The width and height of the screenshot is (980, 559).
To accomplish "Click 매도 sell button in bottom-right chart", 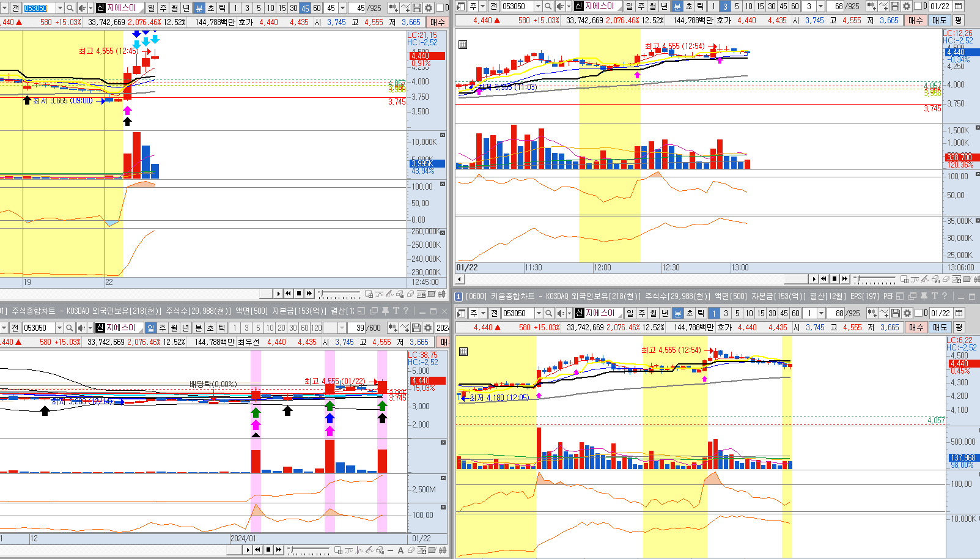I will 940,327.
